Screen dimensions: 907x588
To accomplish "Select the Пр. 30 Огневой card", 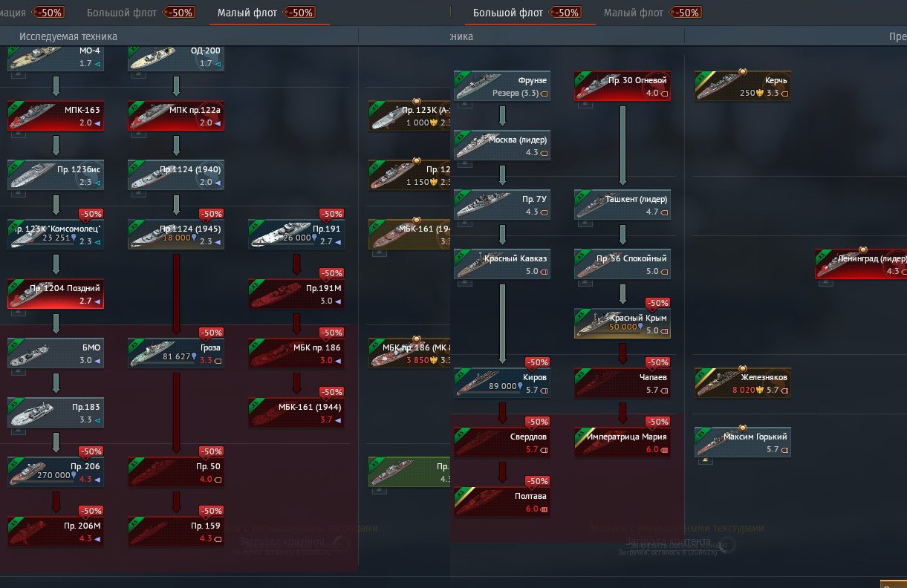I will click(x=622, y=86).
